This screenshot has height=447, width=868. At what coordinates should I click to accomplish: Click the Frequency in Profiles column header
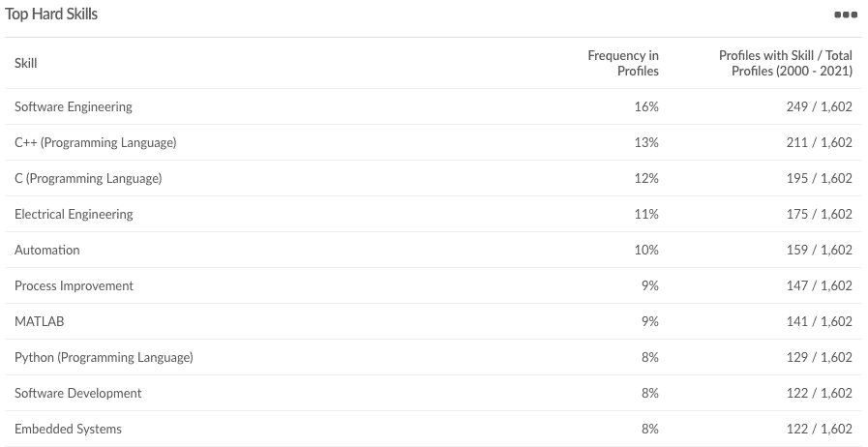click(x=623, y=64)
